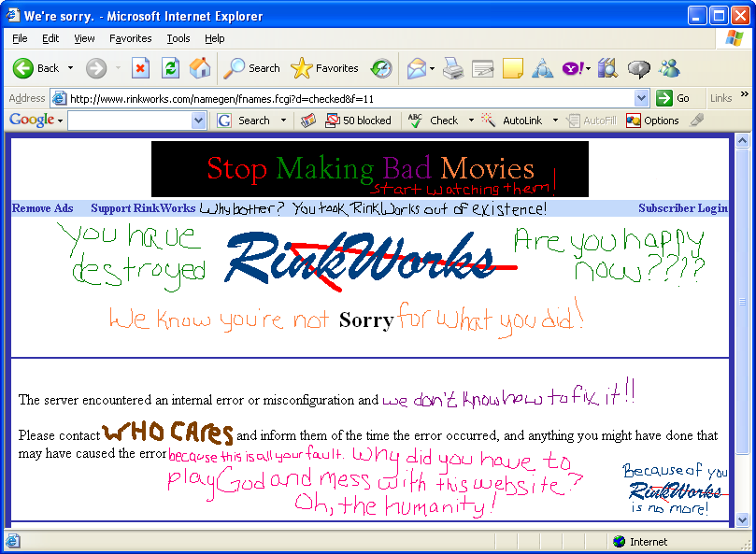The height and width of the screenshot is (554, 756).
Task: Click the vertical scrollbar down arrow
Action: [x=743, y=519]
